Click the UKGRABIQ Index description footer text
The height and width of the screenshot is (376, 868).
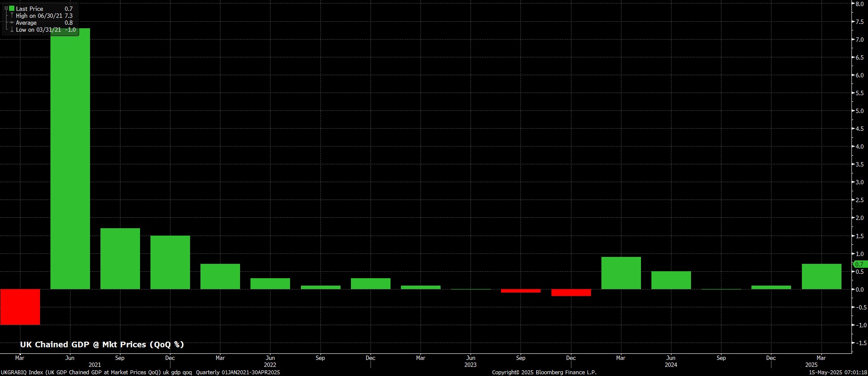pos(140,373)
